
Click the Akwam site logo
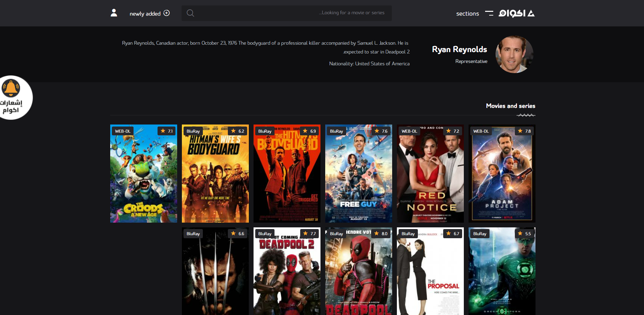[517, 13]
